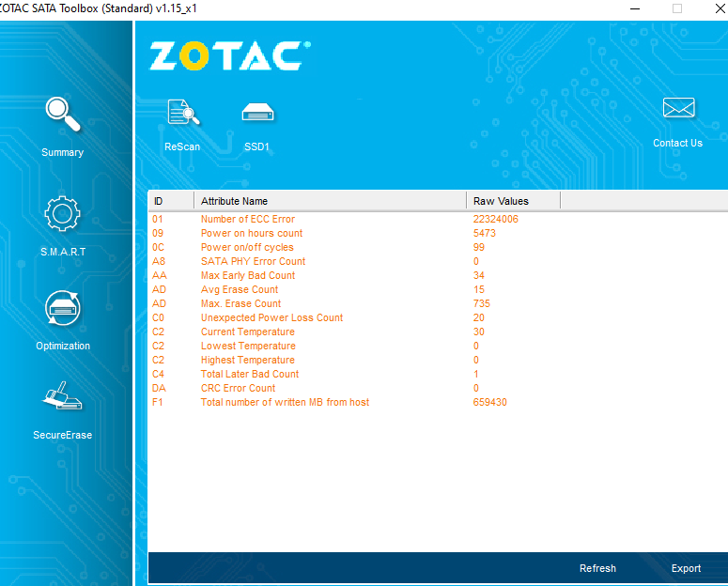The height and width of the screenshot is (586, 728).
Task: Click the raw value 22324006
Action: (x=495, y=219)
